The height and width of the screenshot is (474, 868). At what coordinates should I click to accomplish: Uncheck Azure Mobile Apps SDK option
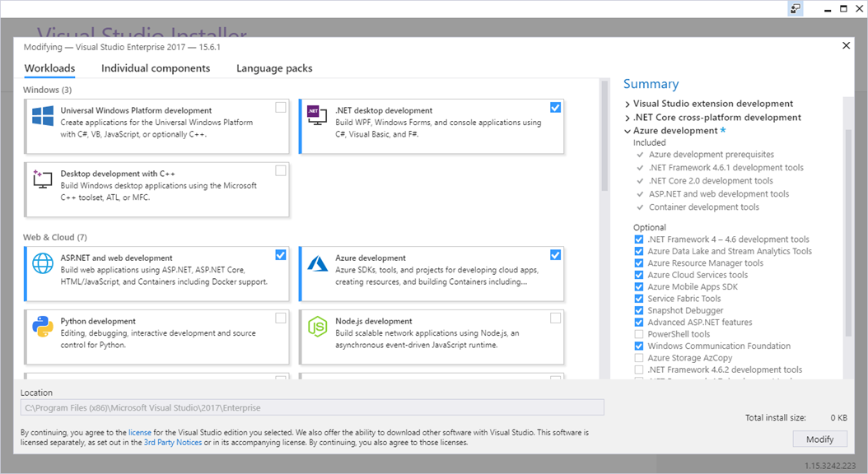pos(639,287)
